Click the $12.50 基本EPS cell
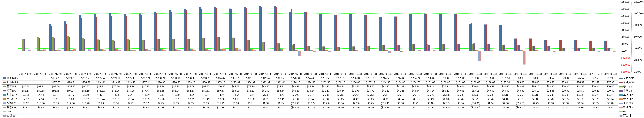 tap(71, 103)
